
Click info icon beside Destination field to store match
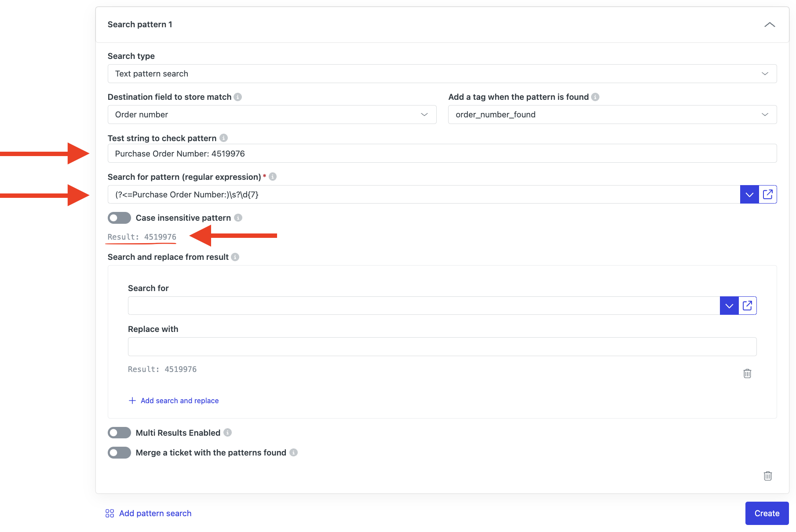pyautogui.click(x=238, y=97)
